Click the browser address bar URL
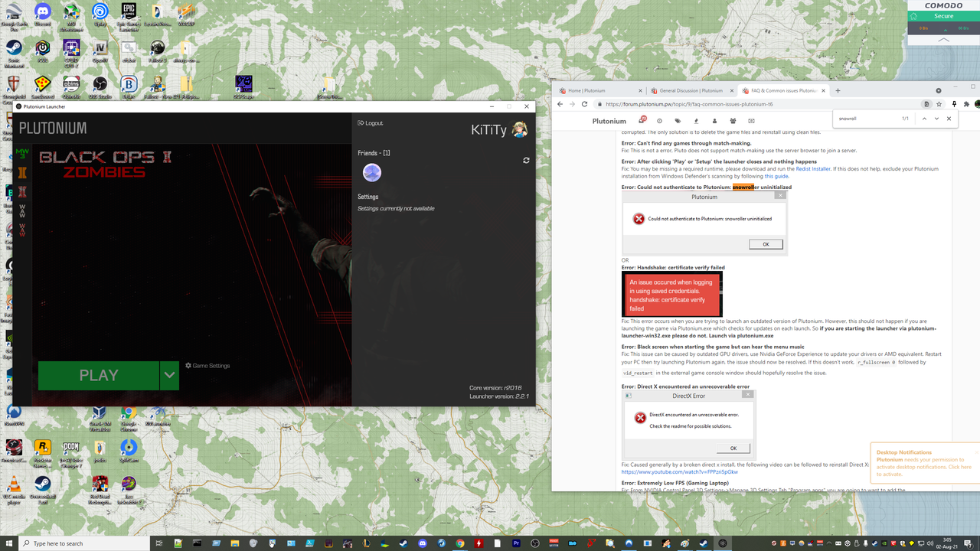 tap(689, 104)
